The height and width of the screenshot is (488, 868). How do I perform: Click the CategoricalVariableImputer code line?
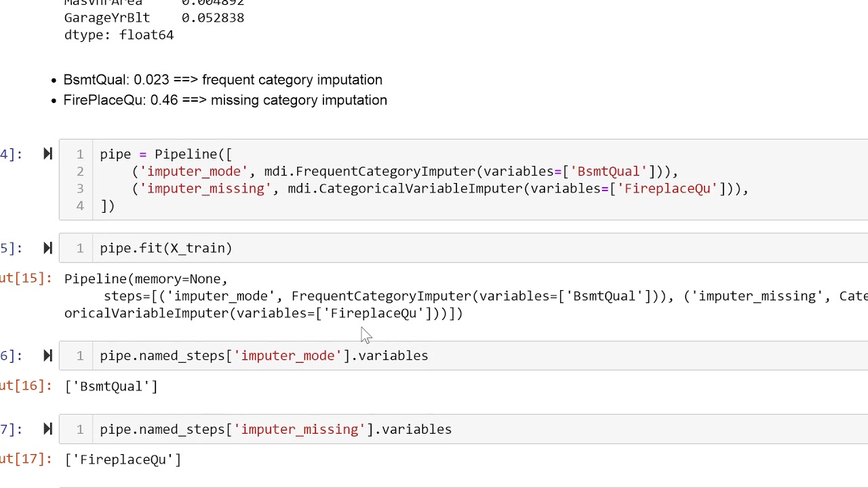tap(440, 188)
